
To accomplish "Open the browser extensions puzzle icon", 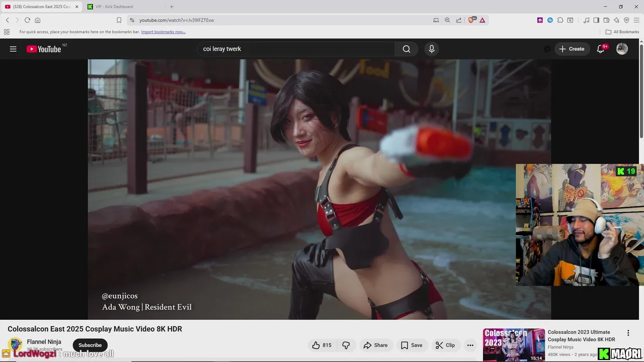I will tap(560, 20).
